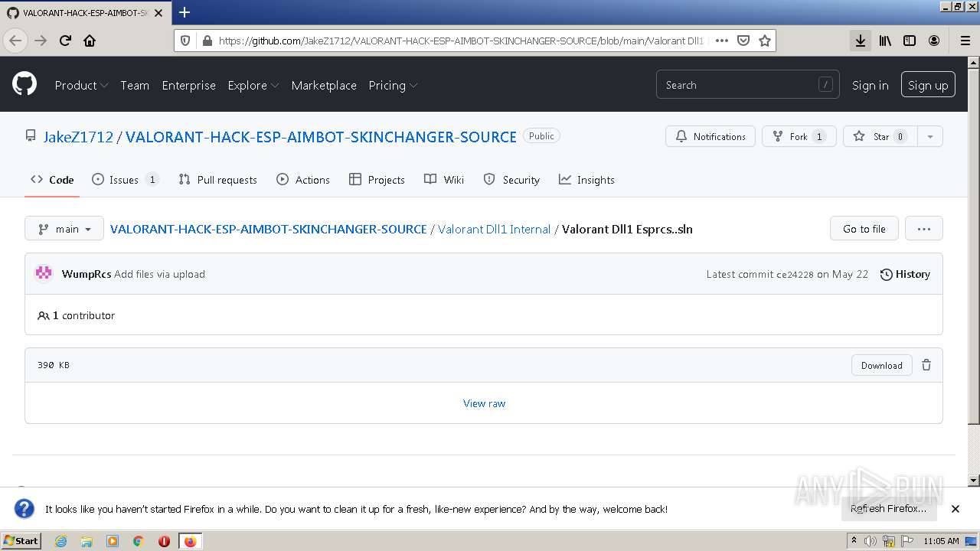
Task: Switch to the Security tab
Action: (511, 180)
